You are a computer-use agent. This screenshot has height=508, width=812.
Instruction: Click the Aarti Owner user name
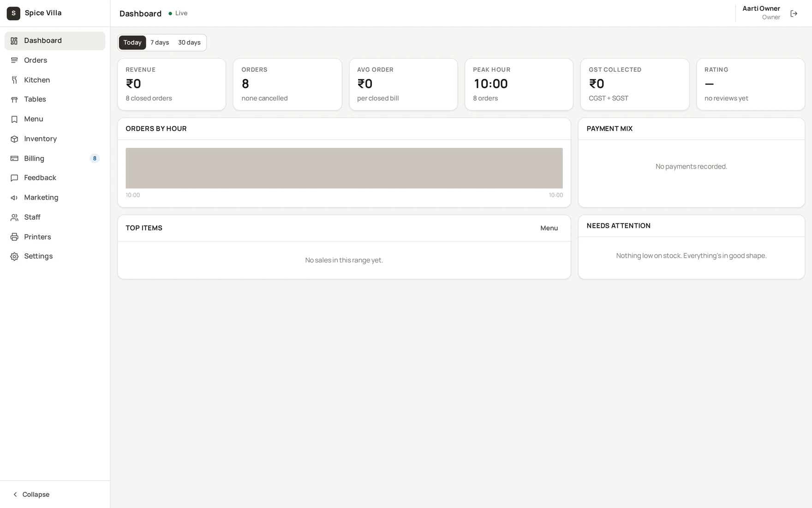761,8
